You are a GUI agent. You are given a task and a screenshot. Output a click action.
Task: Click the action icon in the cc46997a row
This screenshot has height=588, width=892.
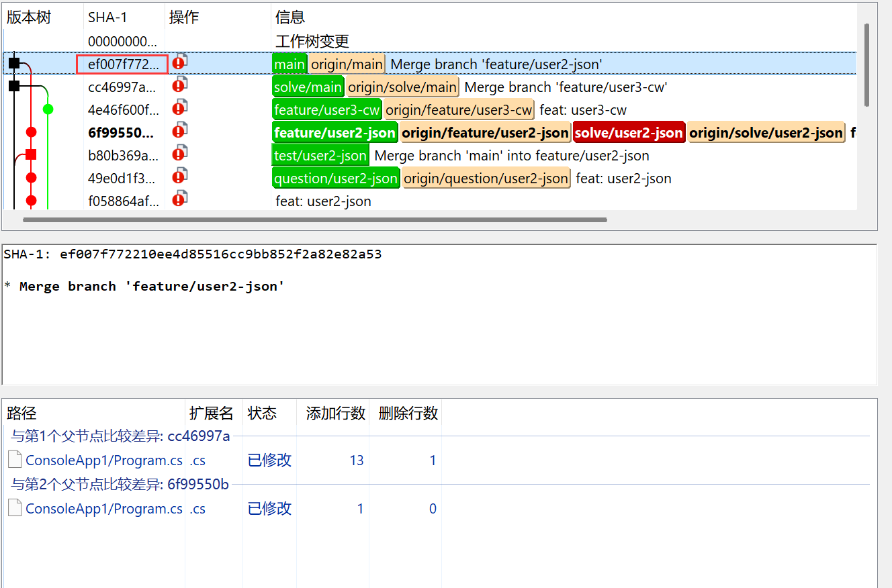pyautogui.click(x=179, y=85)
